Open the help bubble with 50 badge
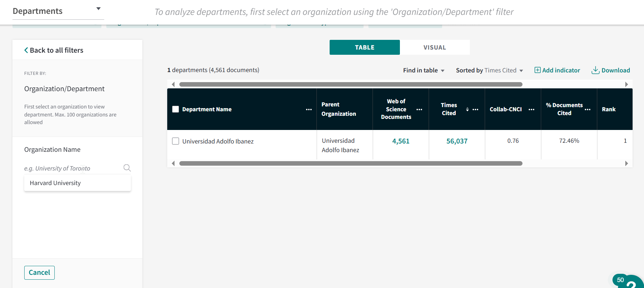Image resolution: width=644 pixels, height=288 pixels. [630, 281]
